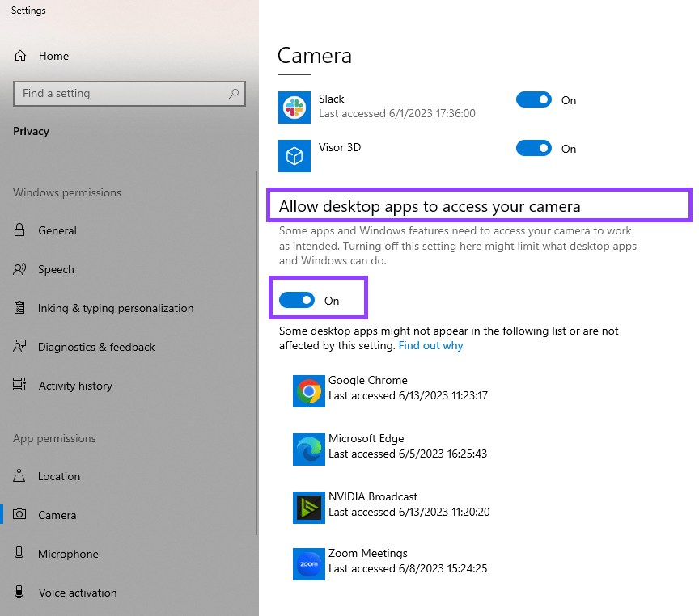Click the Google Chrome app name
This screenshot has height=616, width=699.
(x=368, y=380)
